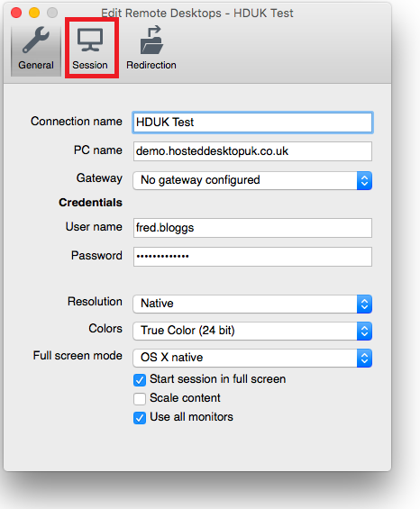The width and height of the screenshot is (420, 509).
Task: Focus the User name field fred.bloggs
Action: click(x=252, y=228)
